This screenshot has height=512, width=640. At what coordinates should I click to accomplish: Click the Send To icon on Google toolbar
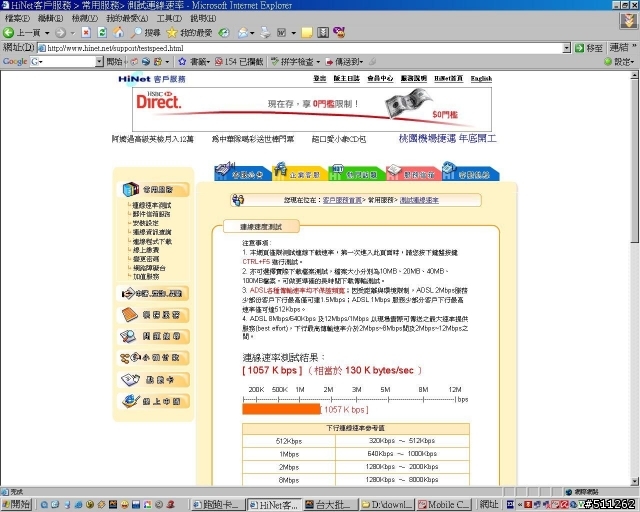(329, 62)
